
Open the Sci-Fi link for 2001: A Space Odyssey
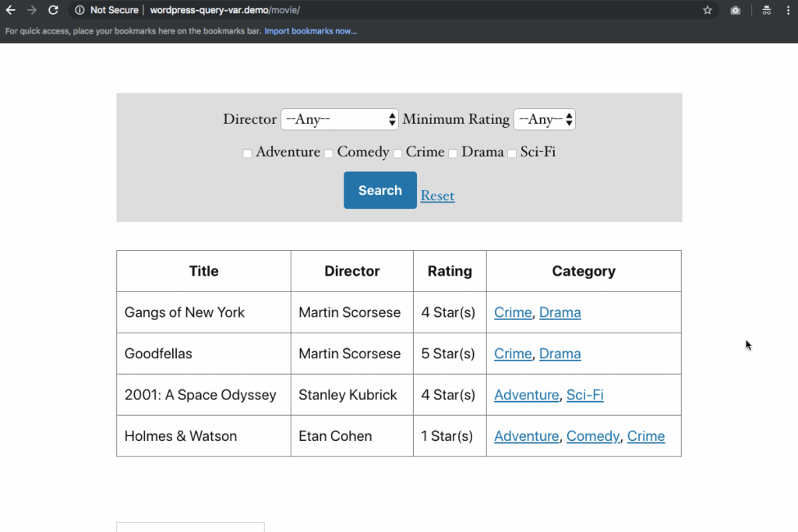(x=584, y=395)
